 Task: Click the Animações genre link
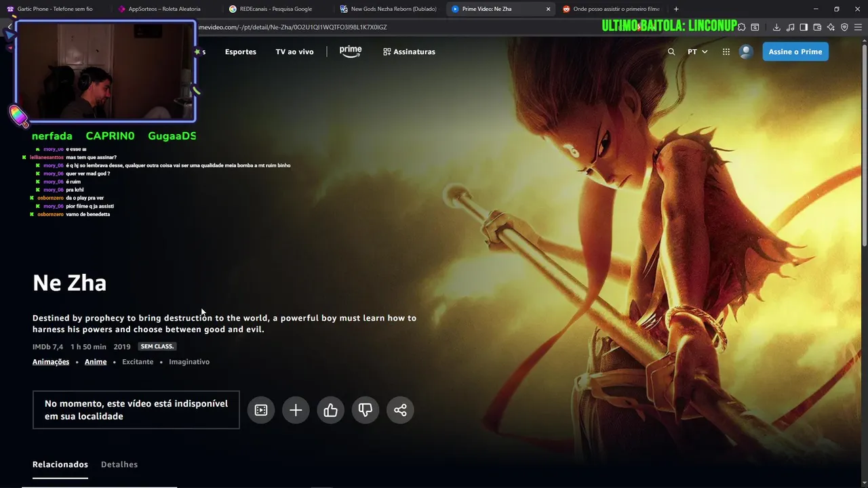tap(51, 362)
